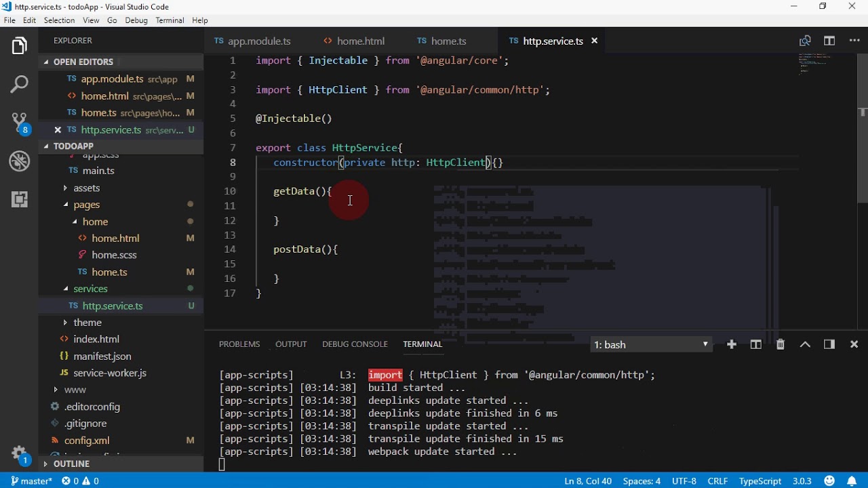This screenshot has width=868, height=488.
Task: Open the editor More Actions ellipsis
Action: pos(854,41)
